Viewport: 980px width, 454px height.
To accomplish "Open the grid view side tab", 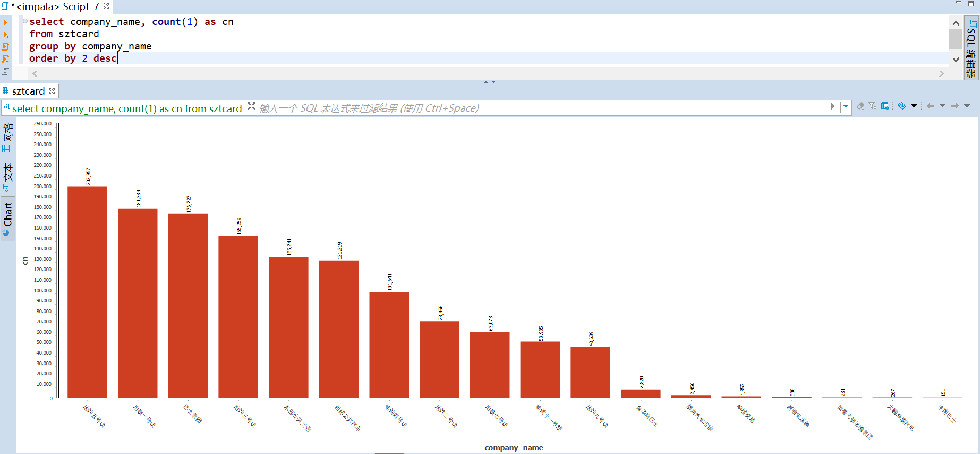I will pyautogui.click(x=7, y=137).
